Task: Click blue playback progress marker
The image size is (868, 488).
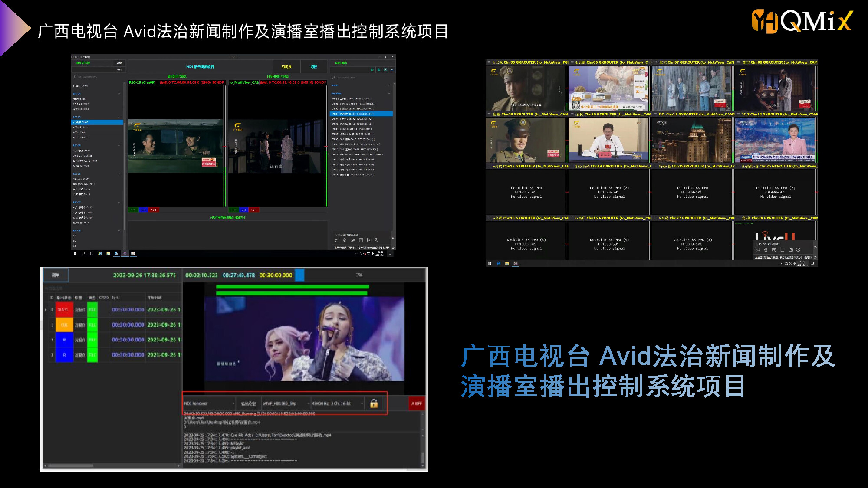Action: tap(299, 275)
